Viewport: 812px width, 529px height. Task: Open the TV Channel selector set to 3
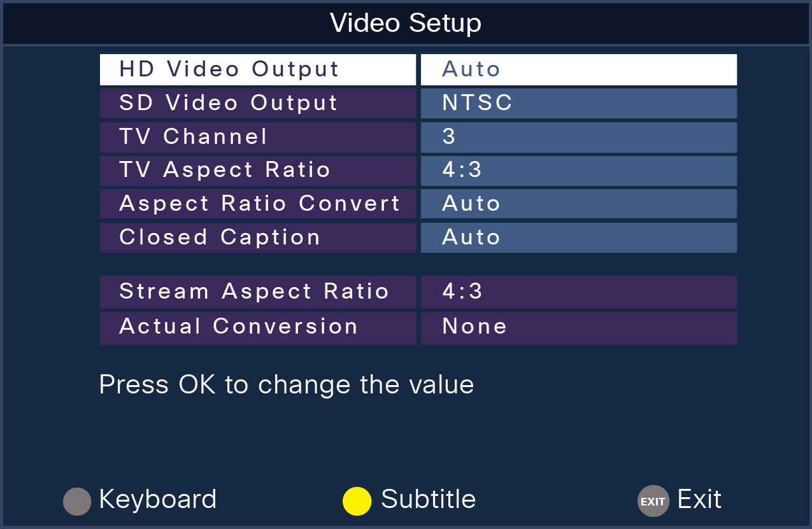click(577, 137)
